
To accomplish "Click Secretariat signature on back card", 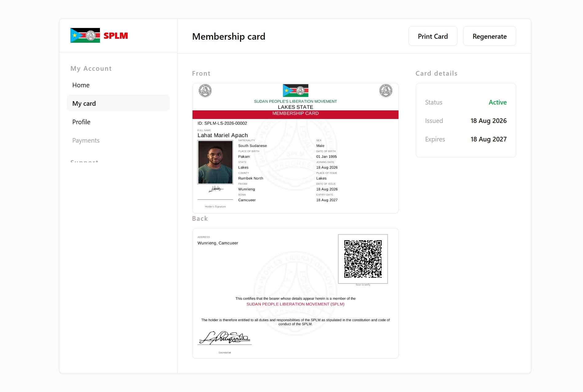I will click(x=225, y=338).
